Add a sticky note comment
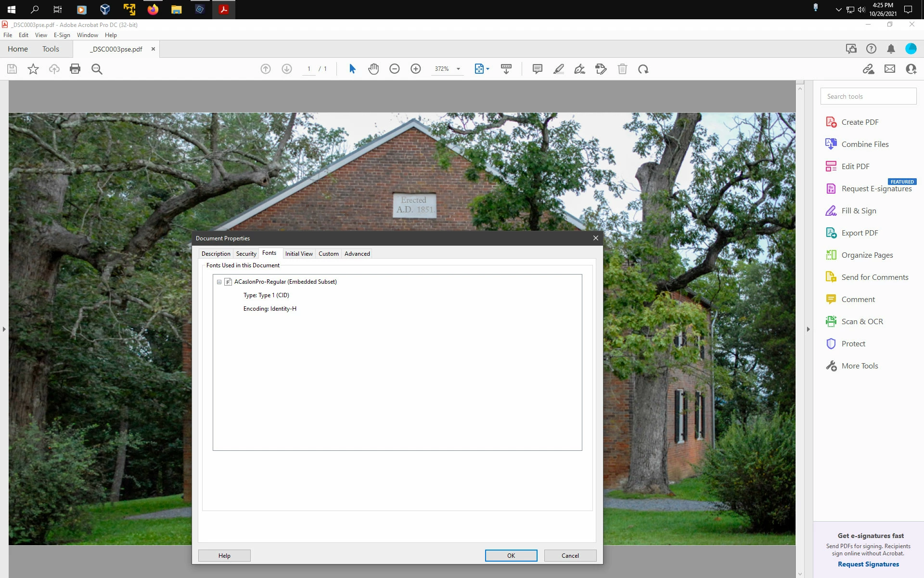 [538, 69]
